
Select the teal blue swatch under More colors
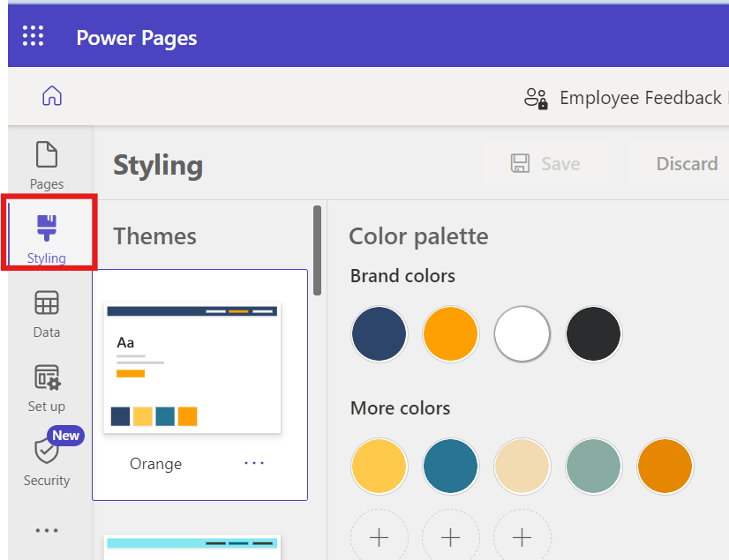click(x=450, y=467)
